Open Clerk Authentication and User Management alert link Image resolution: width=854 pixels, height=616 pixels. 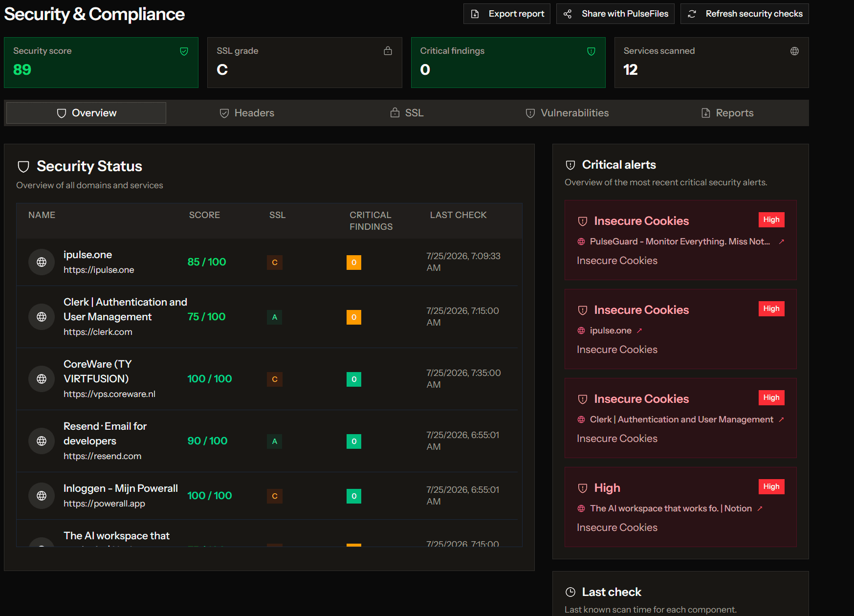[x=681, y=419]
